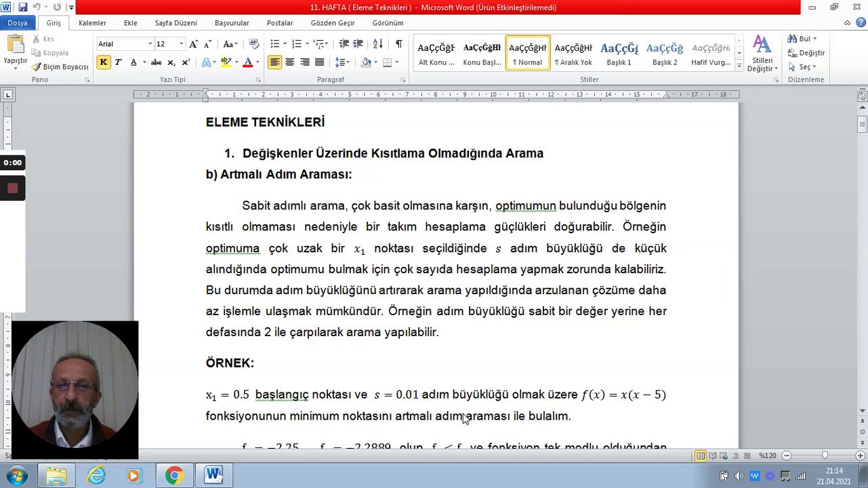Switch to the Ekle ribbon tab
Viewport: 868px width, 488px height.
coord(130,23)
